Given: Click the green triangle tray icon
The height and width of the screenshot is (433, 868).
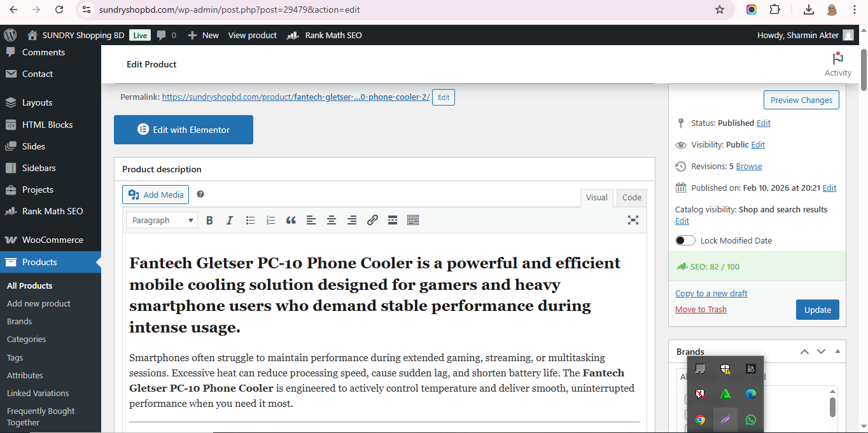Looking at the screenshot, I should point(725,394).
